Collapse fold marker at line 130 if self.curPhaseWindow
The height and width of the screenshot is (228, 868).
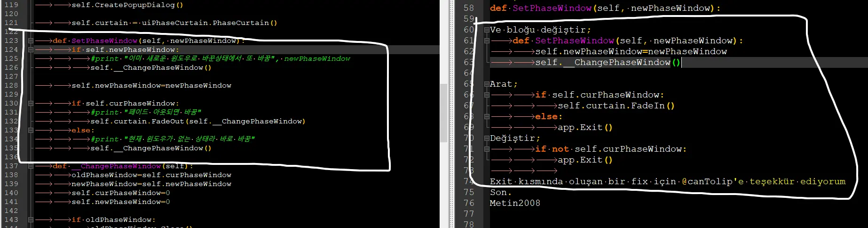coord(31,103)
